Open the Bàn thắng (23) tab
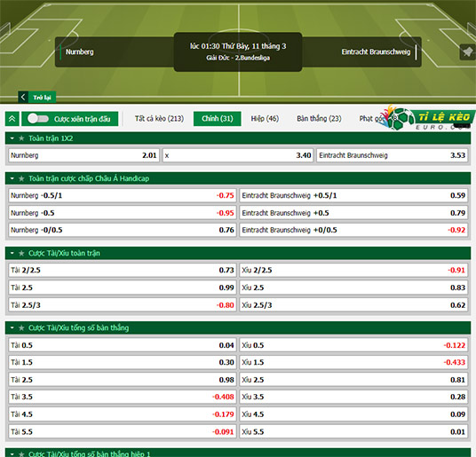The height and width of the screenshot is (457, 476). (x=319, y=119)
